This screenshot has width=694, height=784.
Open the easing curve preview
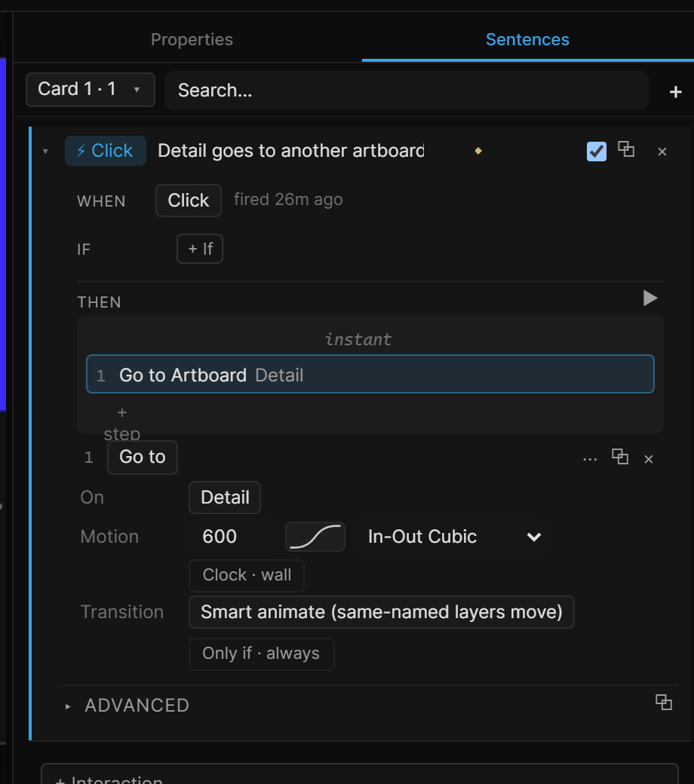[315, 537]
